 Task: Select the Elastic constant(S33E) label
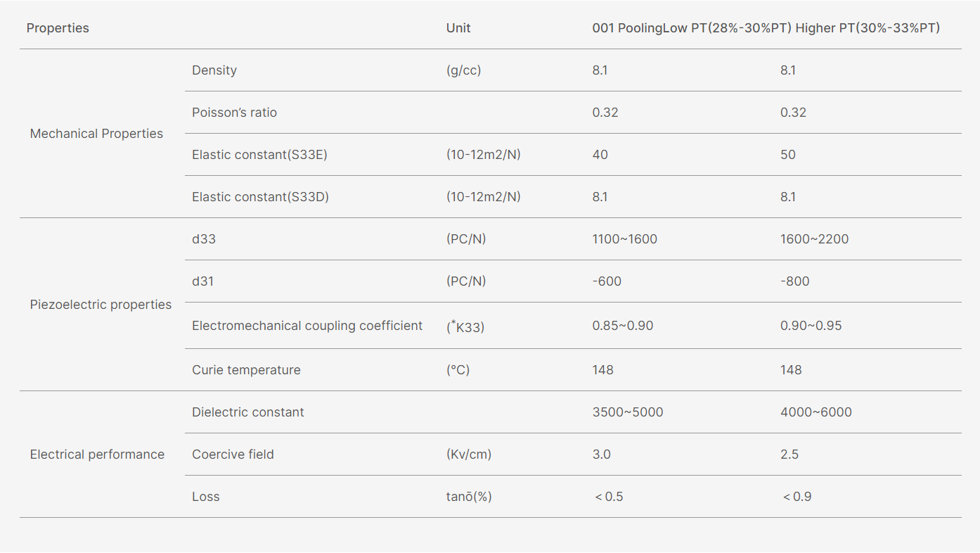[x=259, y=155]
